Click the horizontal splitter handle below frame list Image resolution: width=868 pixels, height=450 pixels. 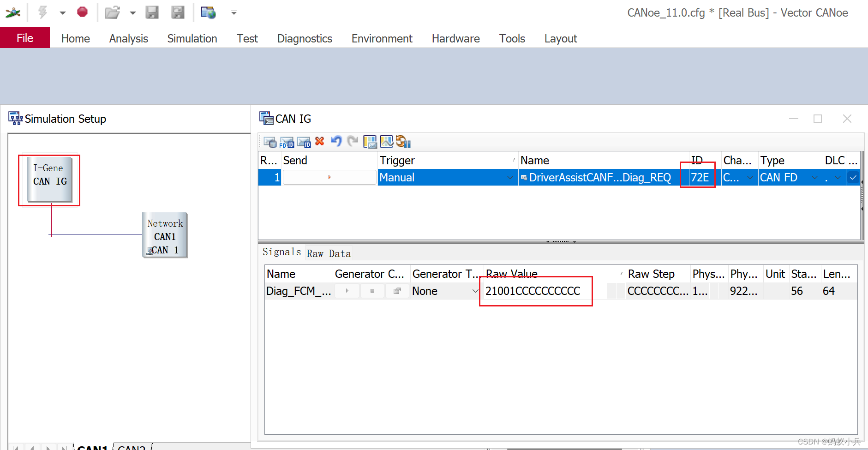561,241
